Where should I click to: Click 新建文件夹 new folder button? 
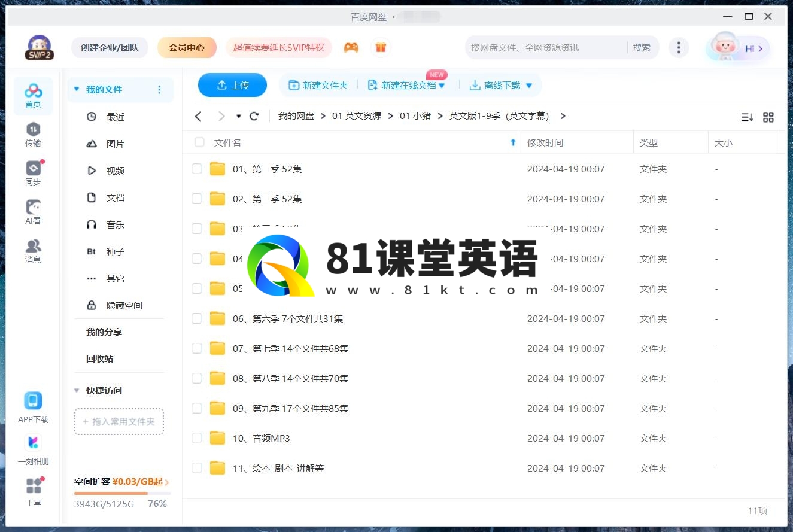[x=318, y=85]
